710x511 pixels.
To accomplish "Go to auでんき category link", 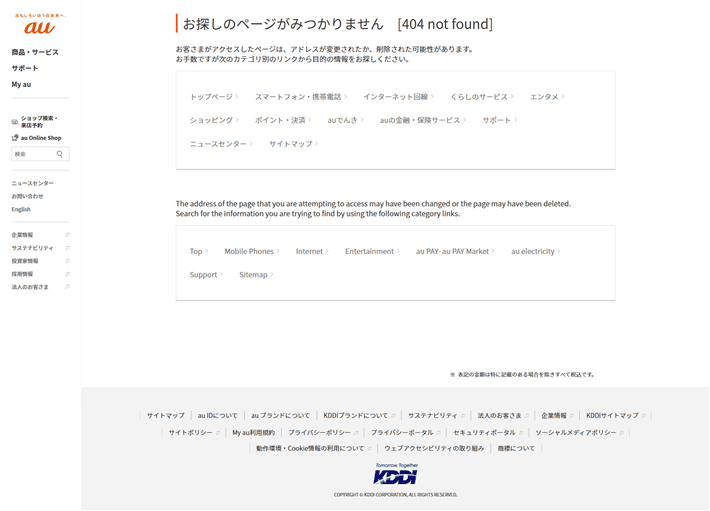I will 345,120.
